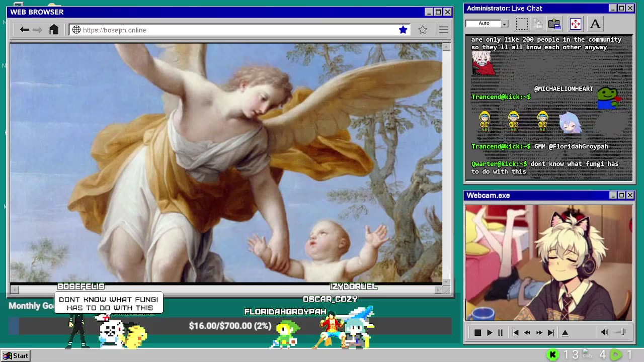
Task: Go forward in the Web Browser
Action: pos(37,30)
